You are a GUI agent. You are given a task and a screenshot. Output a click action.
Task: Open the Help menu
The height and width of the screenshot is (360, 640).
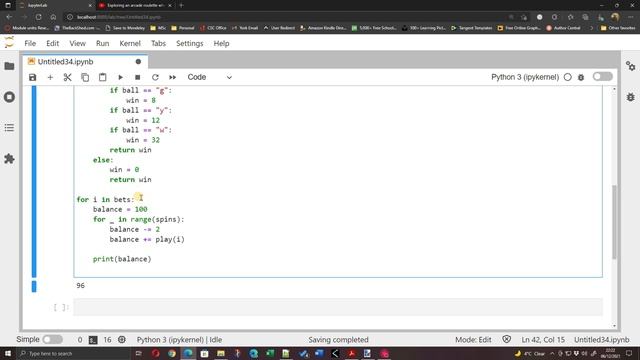point(222,43)
